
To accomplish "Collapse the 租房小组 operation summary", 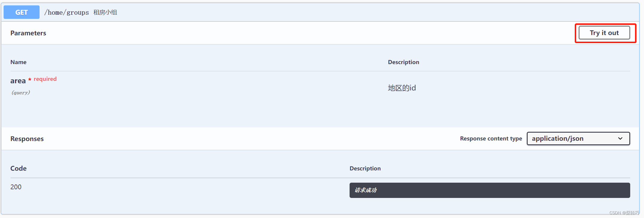I will tap(105, 13).
